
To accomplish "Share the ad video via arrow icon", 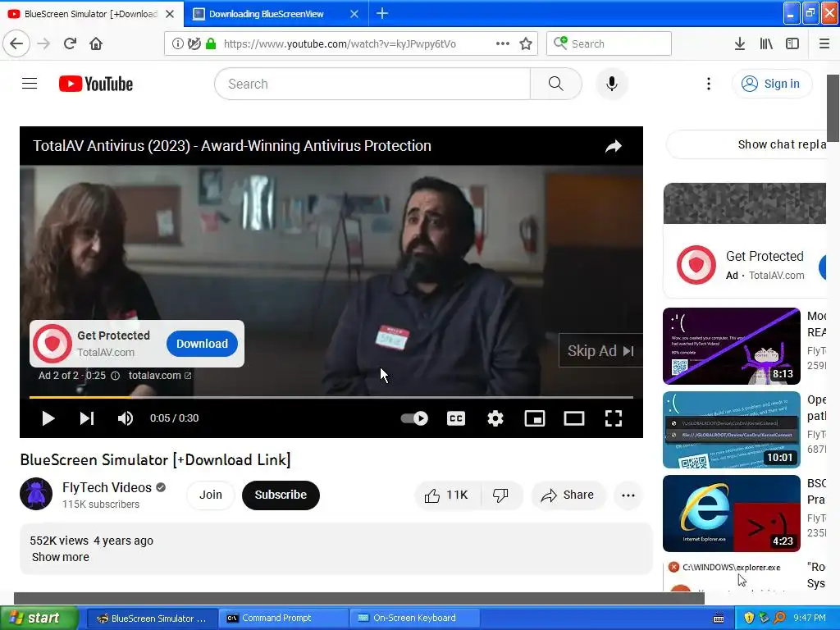I will (614, 146).
